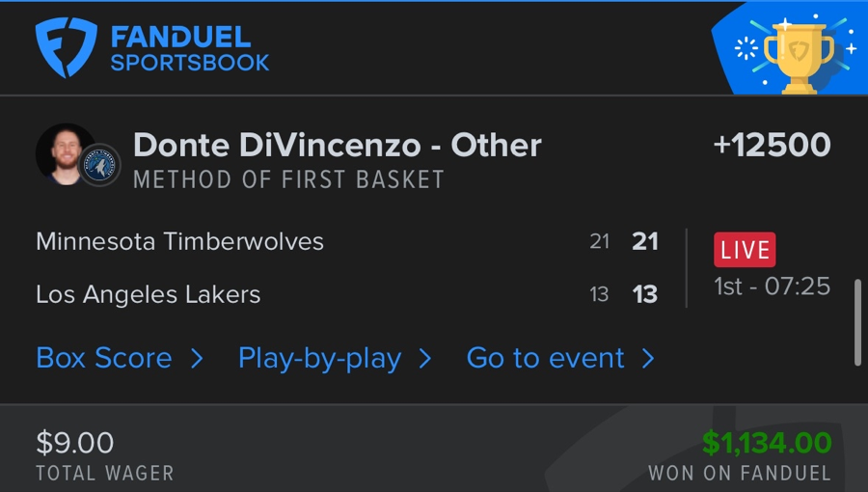Click the +12500 odds value

(772, 145)
